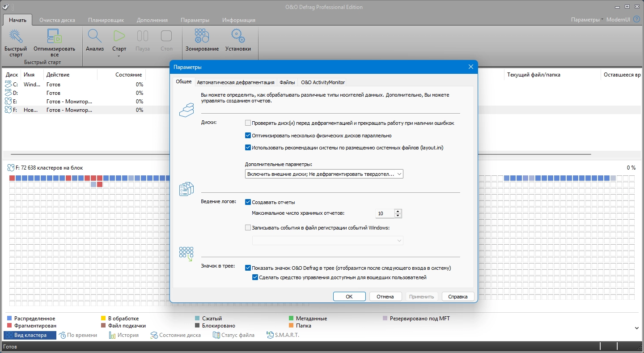Open the S.M.A.R.T. tab

point(283,335)
